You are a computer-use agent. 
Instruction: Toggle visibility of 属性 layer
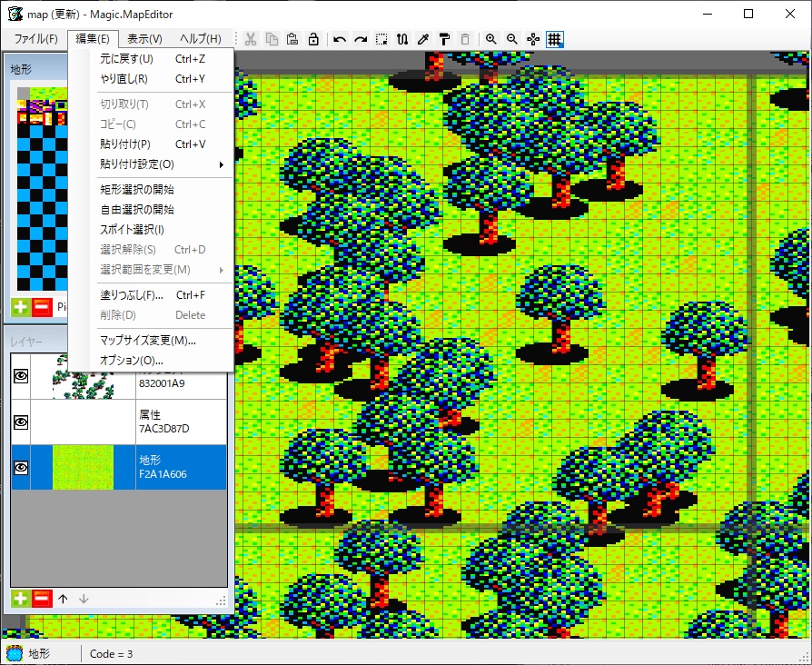point(21,422)
